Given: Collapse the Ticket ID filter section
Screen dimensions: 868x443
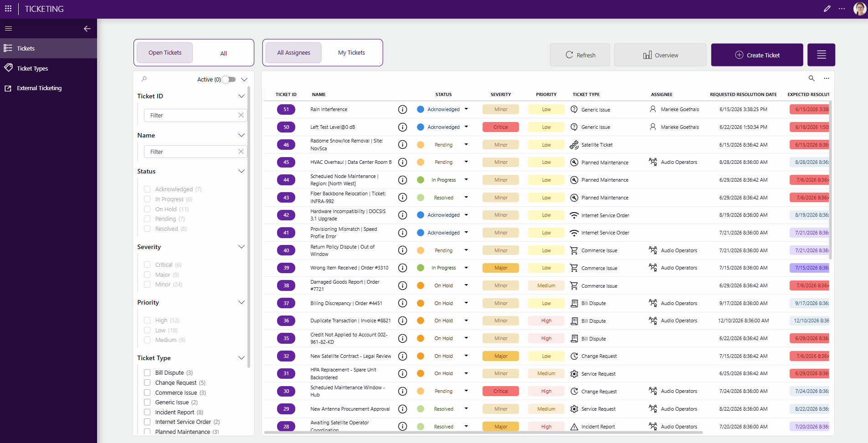Looking at the screenshot, I should pyautogui.click(x=241, y=96).
